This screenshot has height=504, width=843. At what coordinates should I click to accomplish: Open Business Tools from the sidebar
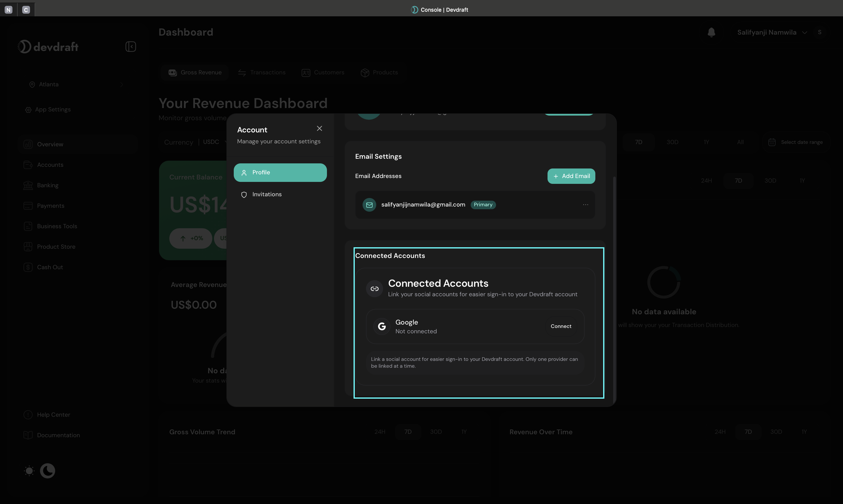(x=57, y=226)
